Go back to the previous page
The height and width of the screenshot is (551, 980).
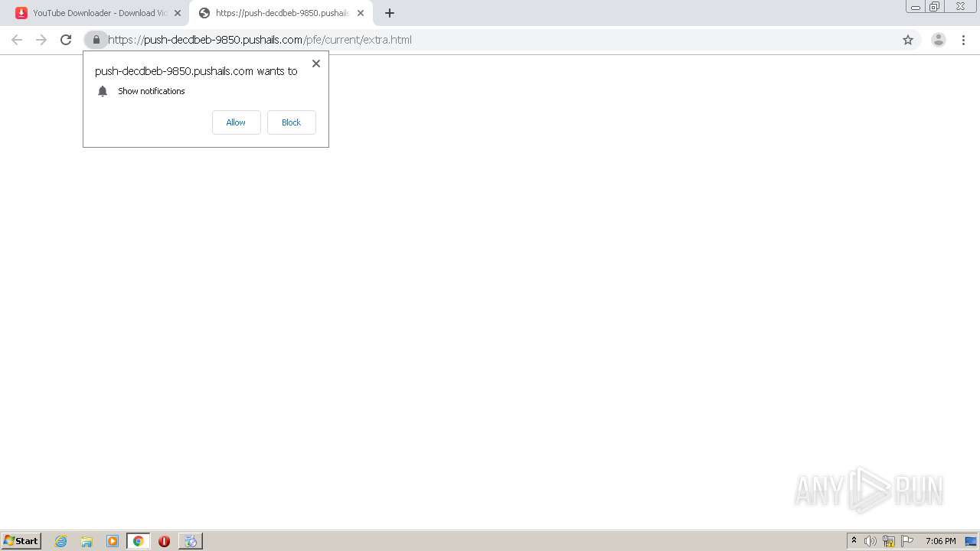pyautogui.click(x=17, y=40)
